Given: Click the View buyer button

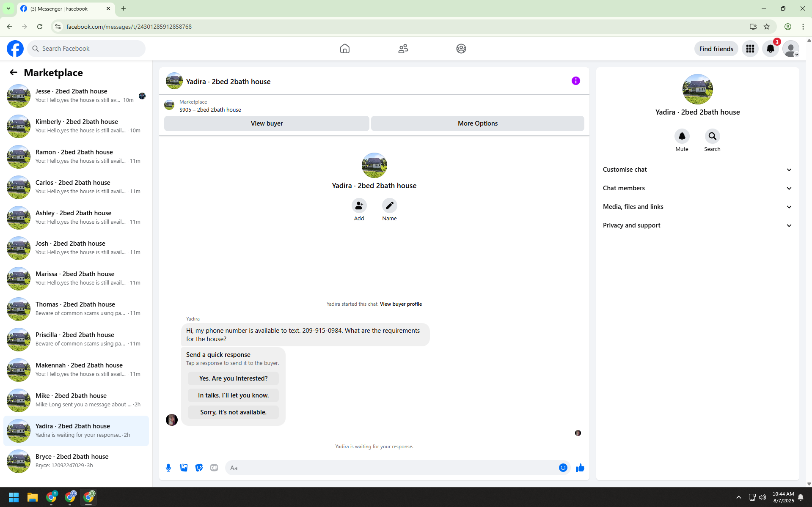Looking at the screenshot, I should click(x=267, y=123).
